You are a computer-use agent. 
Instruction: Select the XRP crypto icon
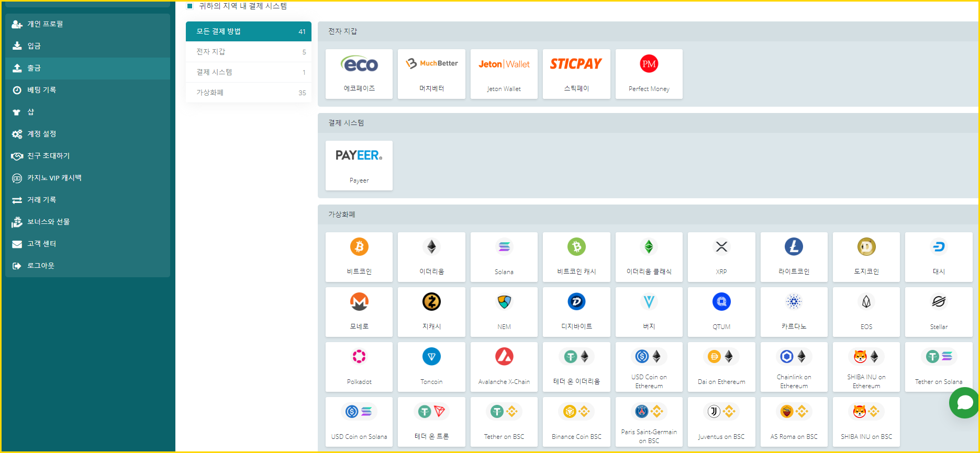(721, 247)
